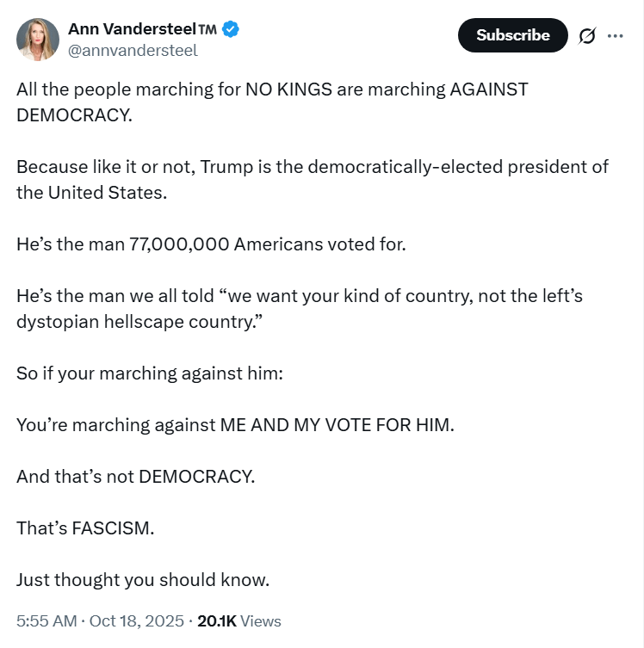
Task: Click the TM symbol beside the name
Action: pyautogui.click(x=207, y=30)
